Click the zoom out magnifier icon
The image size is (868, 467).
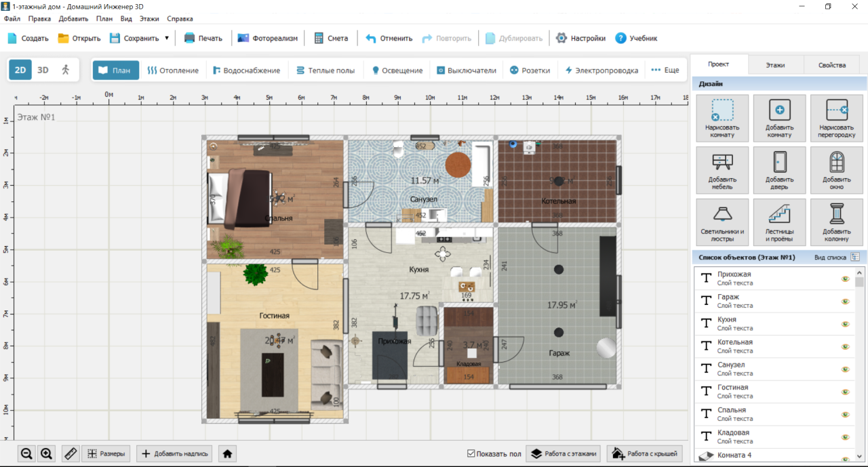26,454
